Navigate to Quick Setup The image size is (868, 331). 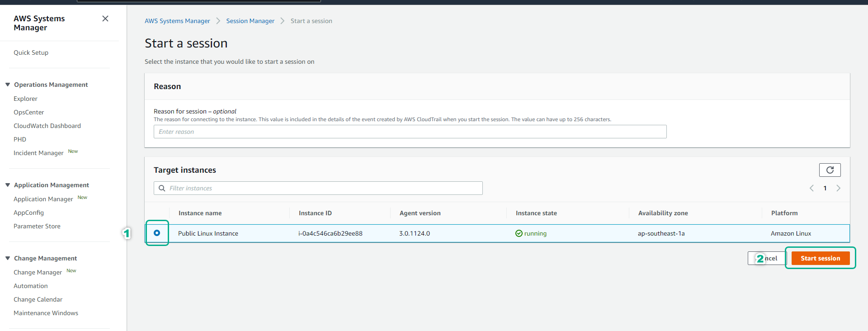coord(31,52)
